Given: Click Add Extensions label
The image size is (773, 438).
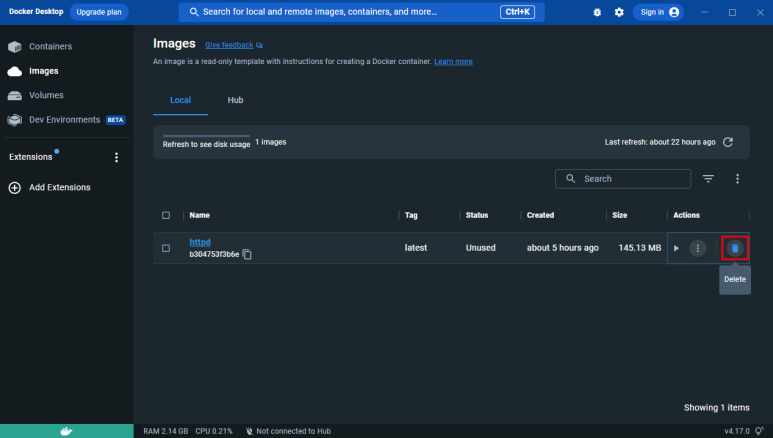Looking at the screenshot, I should tap(60, 187).
